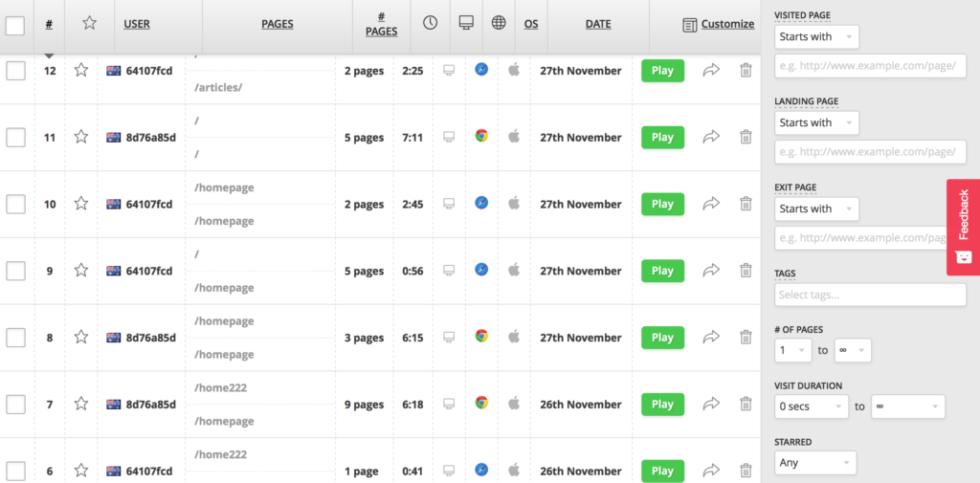Delete recording number 9 via trash icon
Viewport: 980px width, 483px height.
click(x=746, y=271)
